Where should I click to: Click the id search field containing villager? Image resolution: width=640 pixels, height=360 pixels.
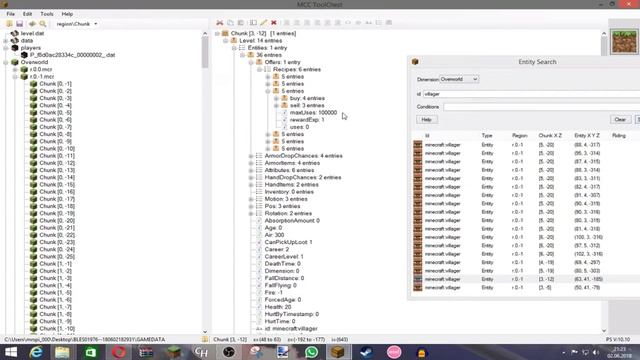[531, 94]
